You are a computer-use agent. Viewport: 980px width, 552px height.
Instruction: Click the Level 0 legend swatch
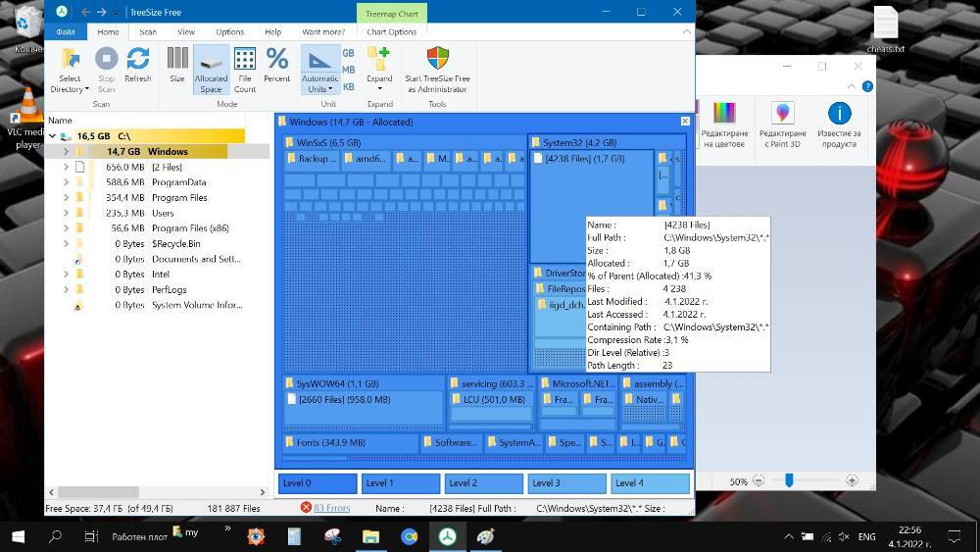click(318, 482)
